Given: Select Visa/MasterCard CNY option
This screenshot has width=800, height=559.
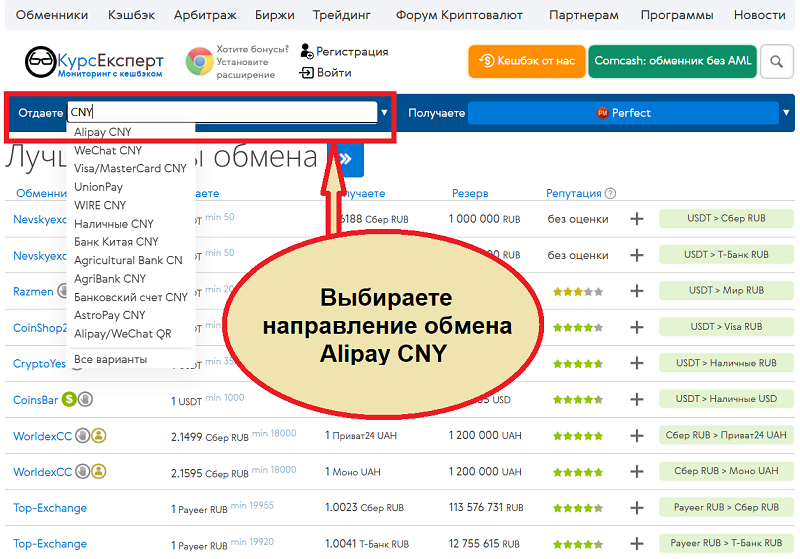Looking at the screenshot, I should click(130, 168).
